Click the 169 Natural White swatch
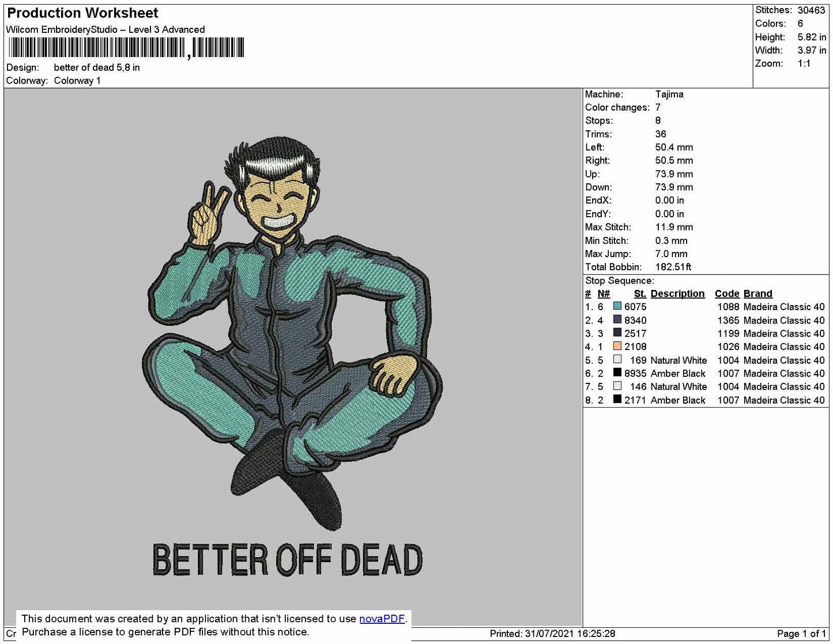The image size is (833, 644). click(x=617, y=360)
